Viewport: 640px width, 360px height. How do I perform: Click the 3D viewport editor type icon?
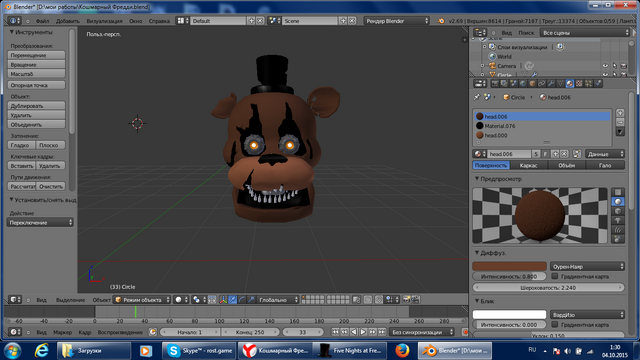(x=15, y=300)
